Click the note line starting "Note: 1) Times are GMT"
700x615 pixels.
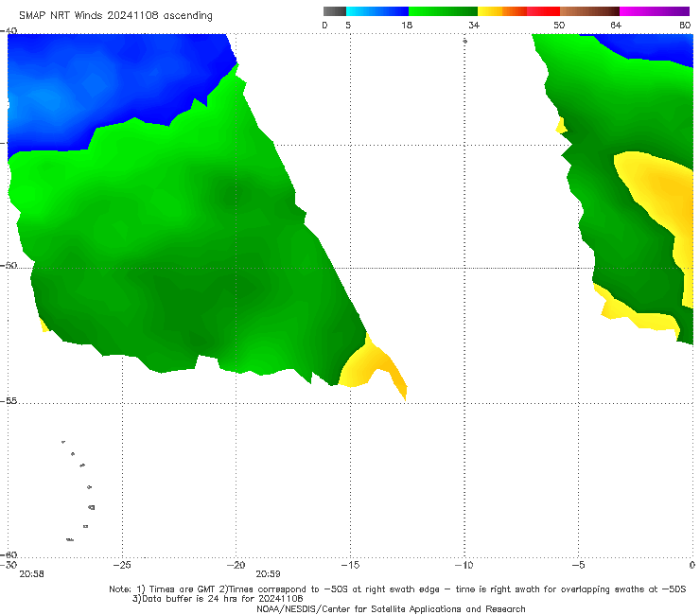pos(397,589)
